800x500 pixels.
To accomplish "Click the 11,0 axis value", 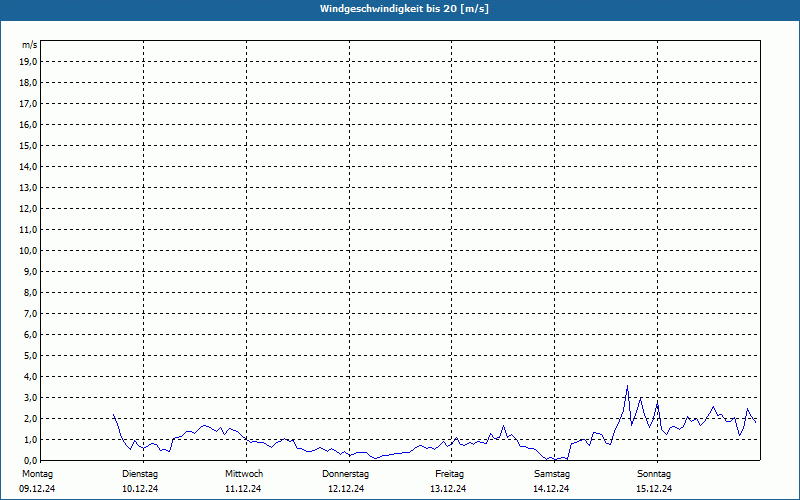I will (28, 230).
